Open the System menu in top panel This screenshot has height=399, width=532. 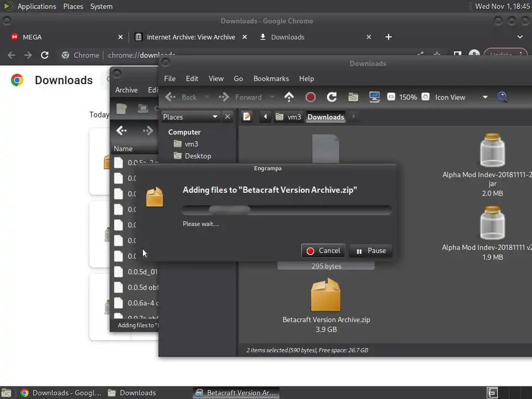tap(101, 6)
